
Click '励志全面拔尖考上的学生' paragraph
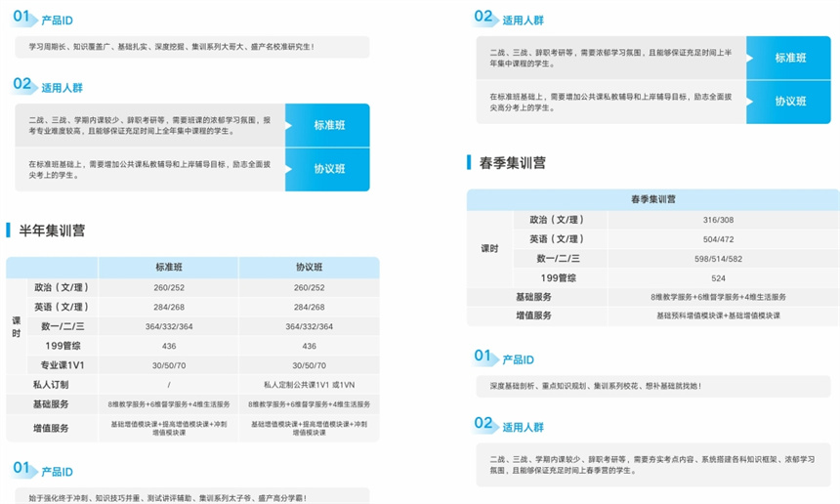[x=150, y=169]
